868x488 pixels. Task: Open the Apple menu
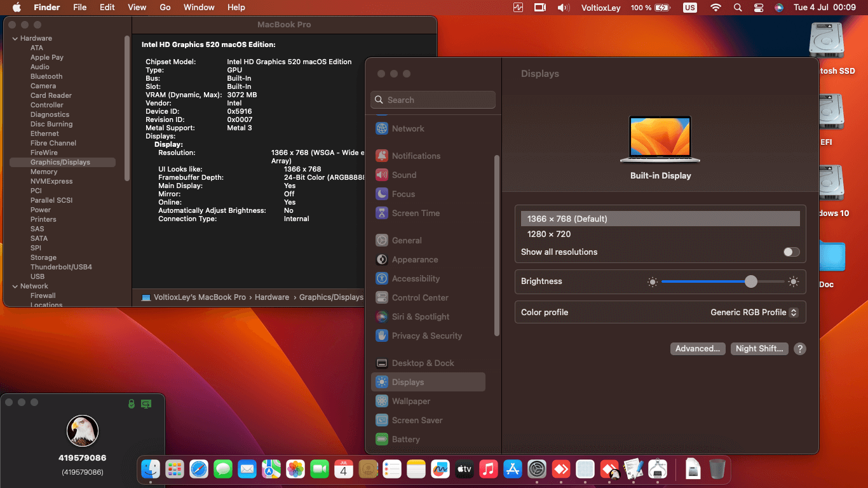point(17,8)
